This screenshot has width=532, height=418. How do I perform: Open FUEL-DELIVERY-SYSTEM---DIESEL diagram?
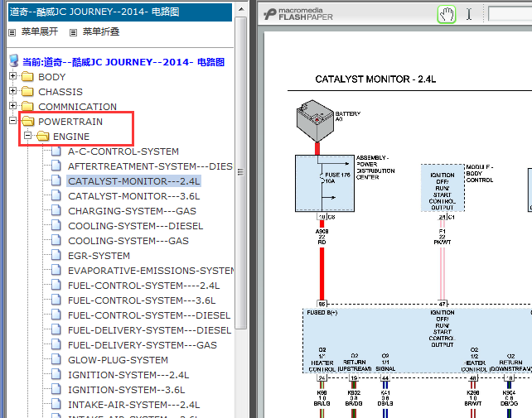coord(150,330)
